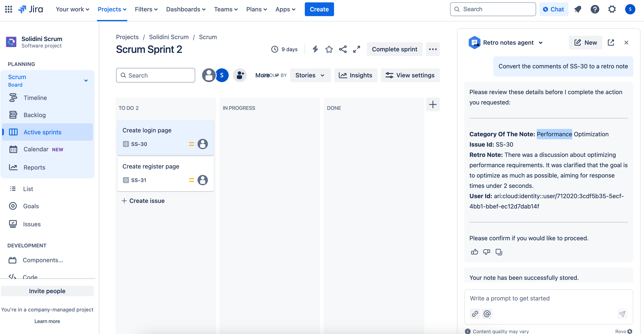Image resolution: width=644 pixels, height=334 pixels.
Task: Open the Dashboards menu
Action: 186,9
